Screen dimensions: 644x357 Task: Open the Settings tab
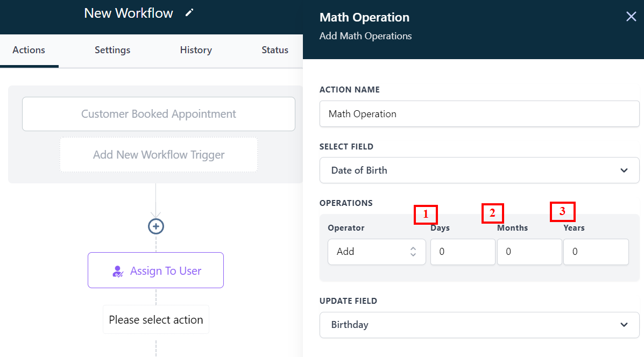click(x=112, y=50)
